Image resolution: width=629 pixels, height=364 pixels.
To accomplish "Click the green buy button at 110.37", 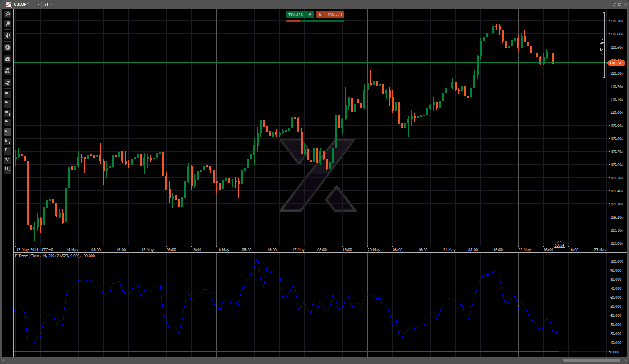I will [300, 15].
